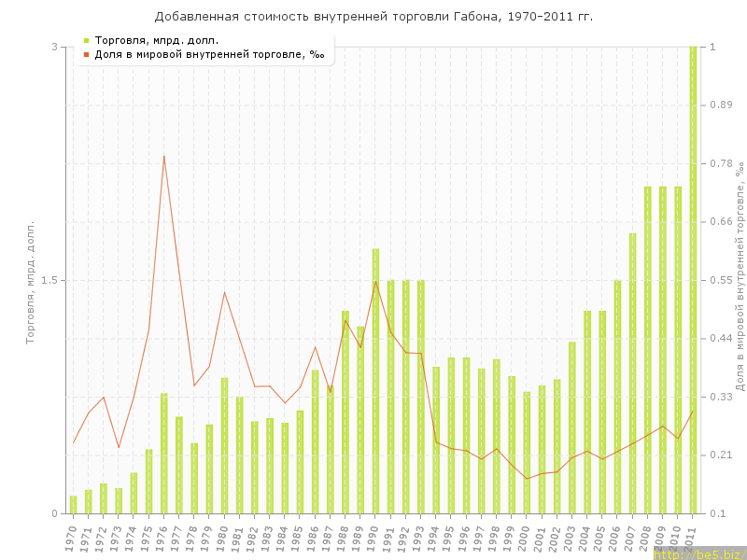Open the be5.biz watermark link
The image size is (747, 560).
(698, 553)
